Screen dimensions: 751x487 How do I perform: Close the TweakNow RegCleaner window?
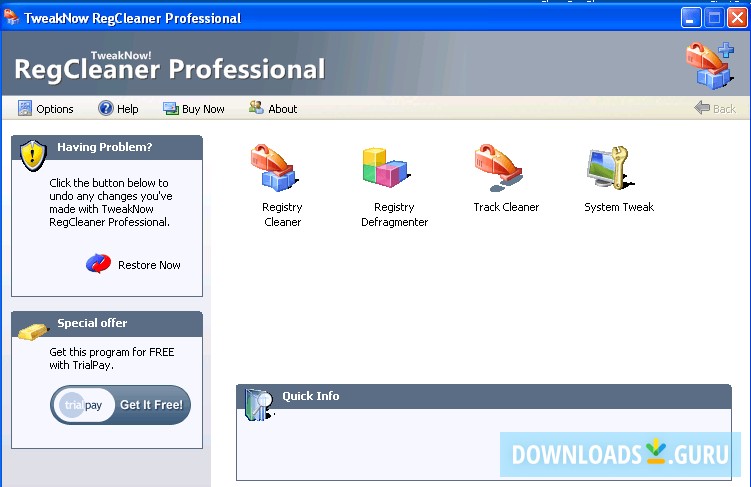click(x=738, y=18)
